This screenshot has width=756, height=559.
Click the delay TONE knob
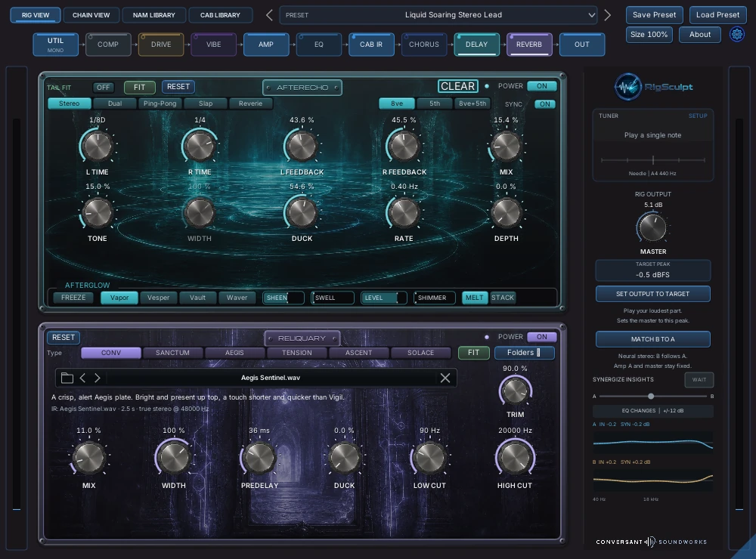[98, 212]
